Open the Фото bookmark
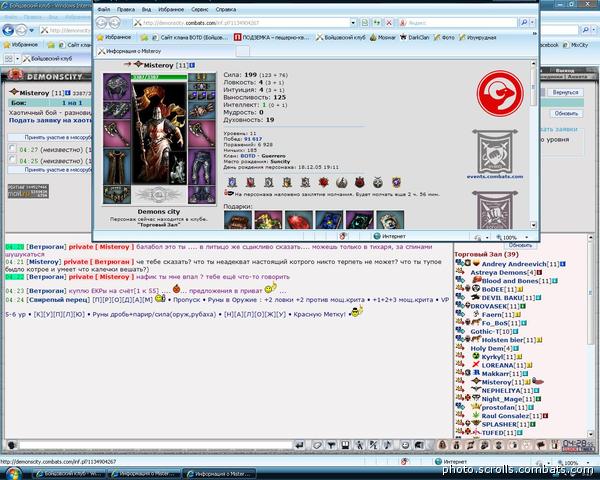600x480 pixels. 444,37
